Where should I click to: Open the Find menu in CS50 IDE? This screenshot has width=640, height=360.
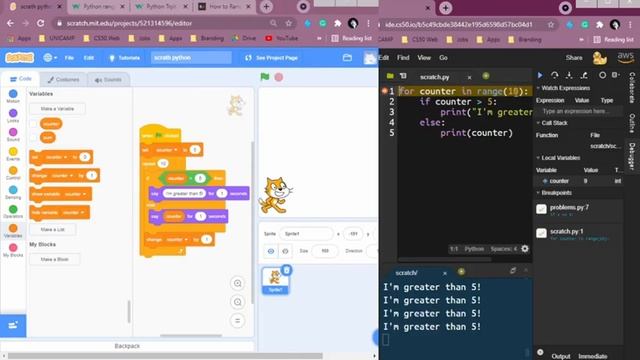tap(403, 58)
